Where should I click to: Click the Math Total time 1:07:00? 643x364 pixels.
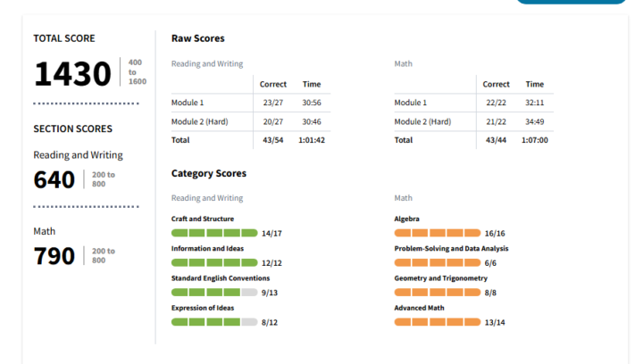pyautogui.click(x=534, y=140)
